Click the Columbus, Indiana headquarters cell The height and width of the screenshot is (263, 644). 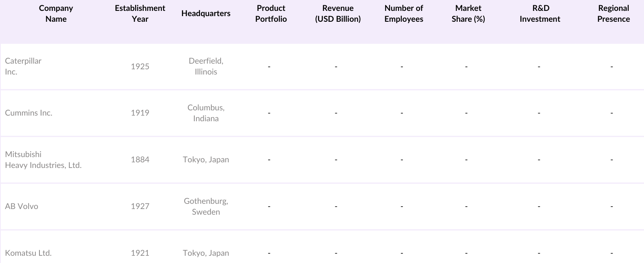[x=206, y=113]
